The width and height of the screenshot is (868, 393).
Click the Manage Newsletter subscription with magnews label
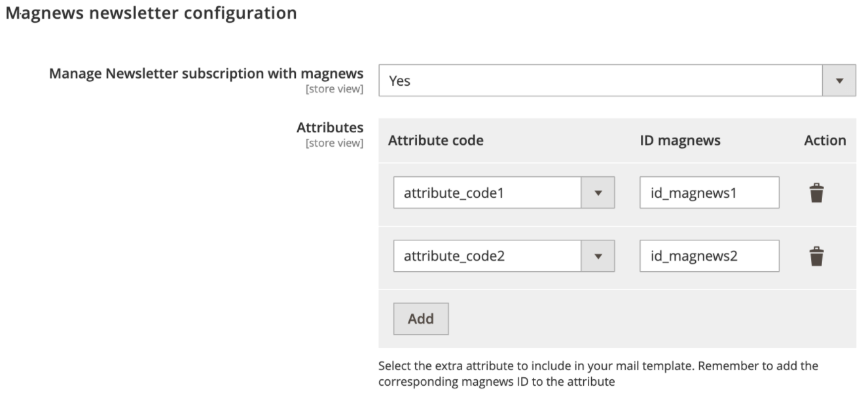point(206,74)
